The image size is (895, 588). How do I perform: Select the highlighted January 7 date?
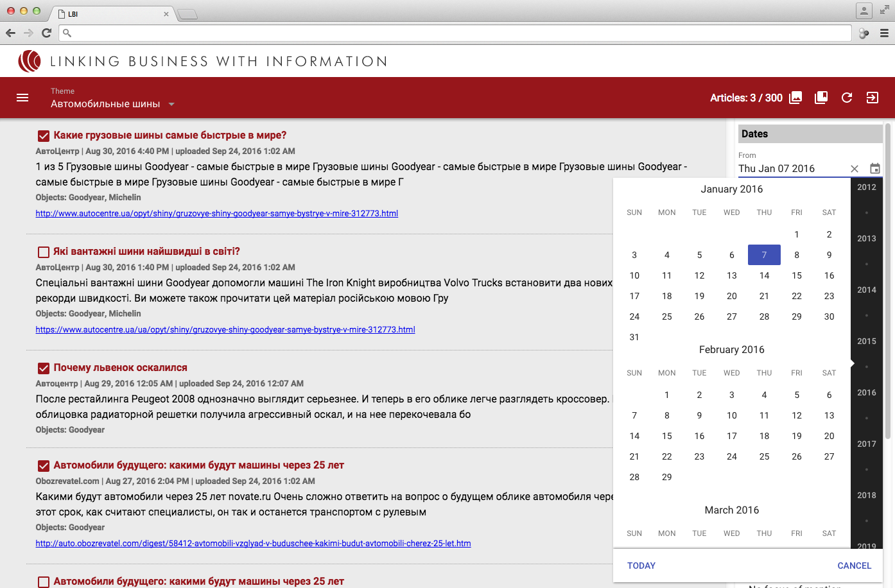764,255
